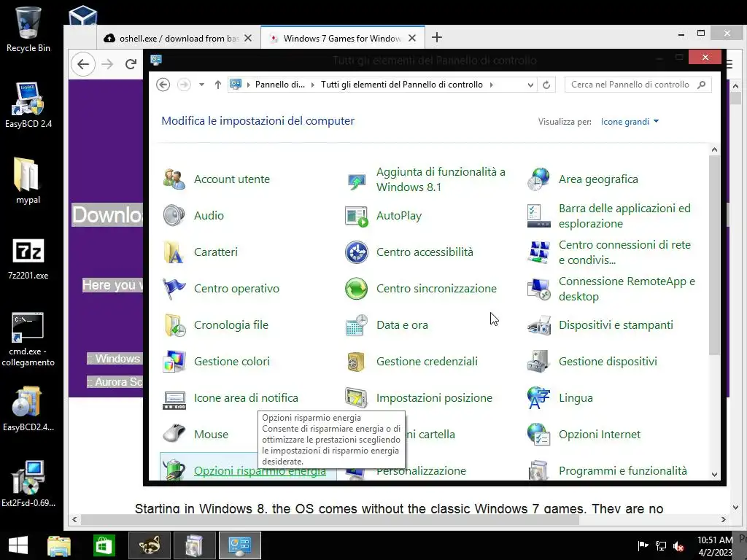Select cmd.exe collegamento desktop shortcut
Image resolution: width=747 pixels, height=560 pixels.
[28, 340]
